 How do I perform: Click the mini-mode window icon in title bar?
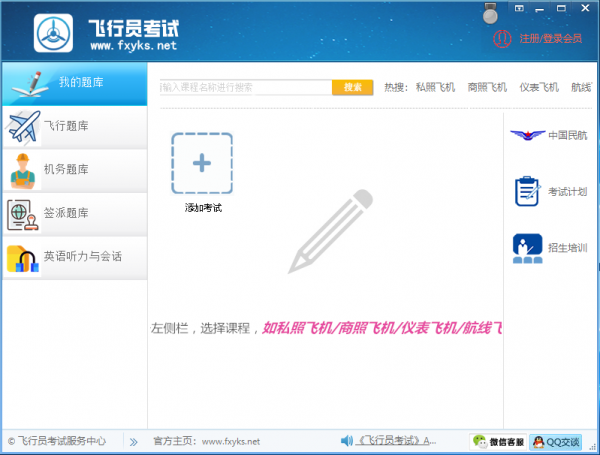pos(519,8)
